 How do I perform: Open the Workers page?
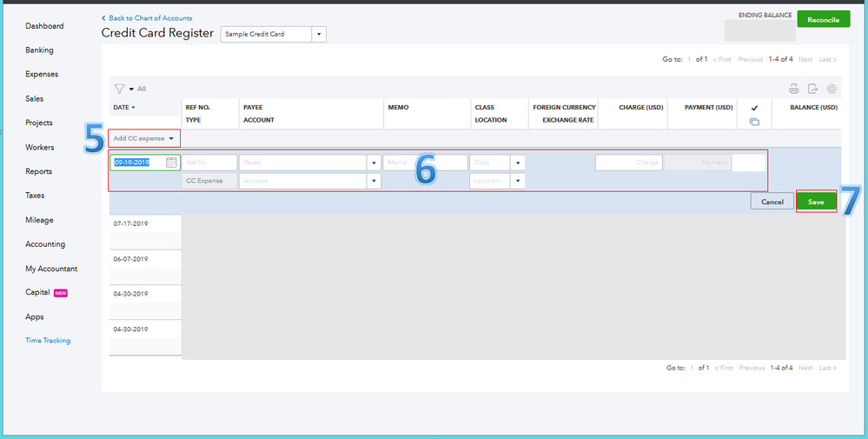(x=40, y=147)
